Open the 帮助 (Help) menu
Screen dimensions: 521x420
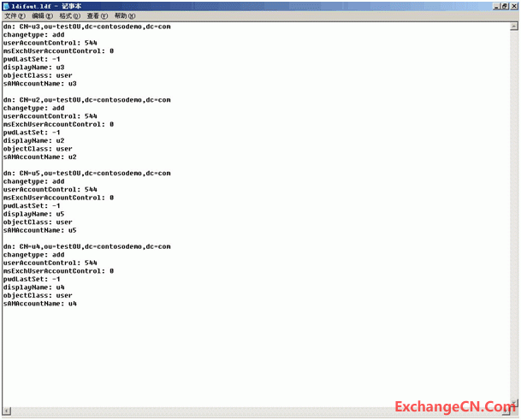pyautogui.click(x=124, y=16)
